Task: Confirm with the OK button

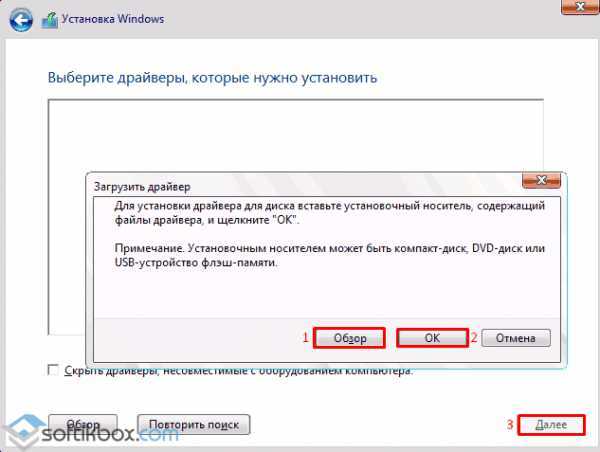Action: 432,338
